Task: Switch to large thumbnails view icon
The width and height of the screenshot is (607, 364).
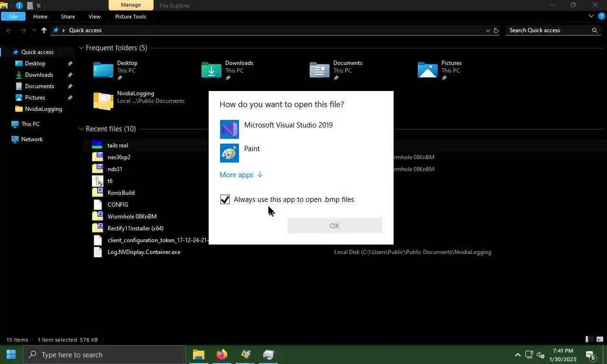Action: [600, 339]
